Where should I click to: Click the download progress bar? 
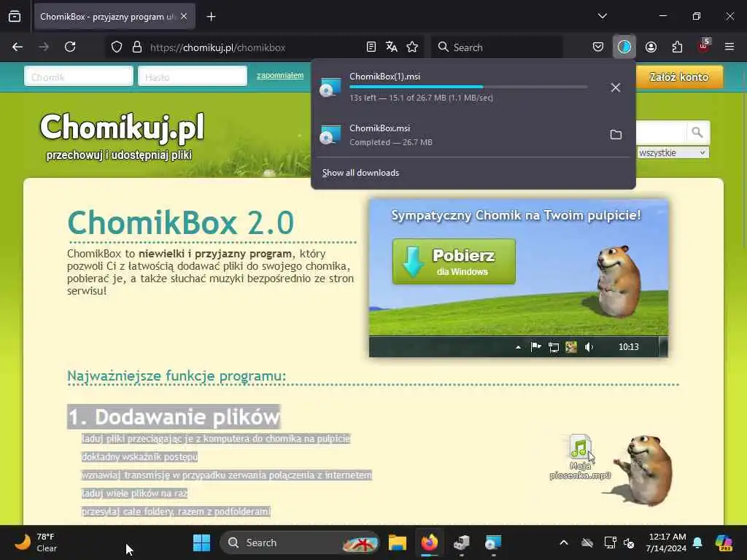click(x=468, y=87)
